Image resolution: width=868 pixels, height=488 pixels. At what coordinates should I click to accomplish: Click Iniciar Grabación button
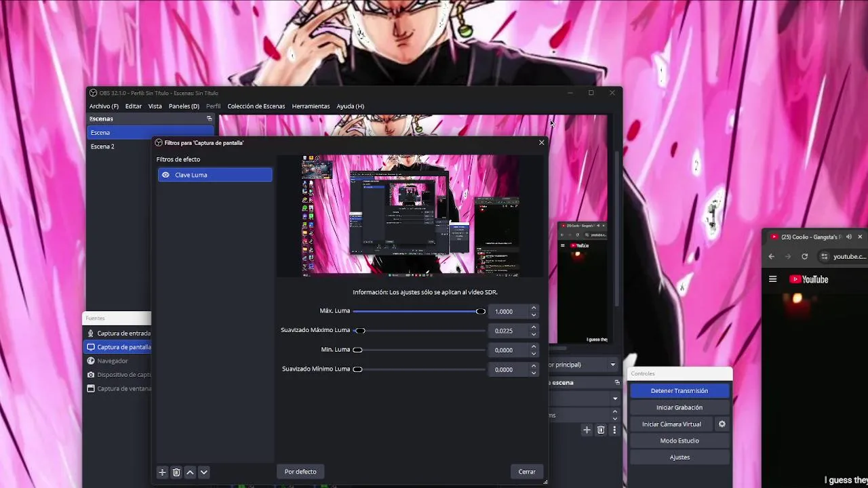(679, 407)
